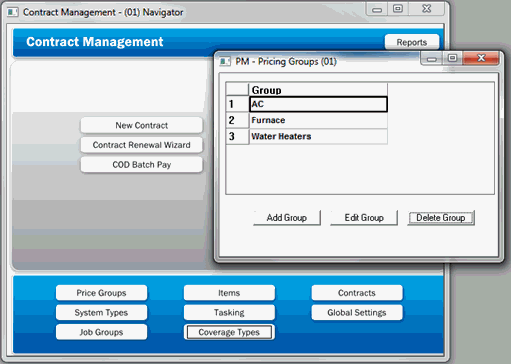Click the New Contract button
The width and height of the screenshot is (511, 364).
pos(141,125)
